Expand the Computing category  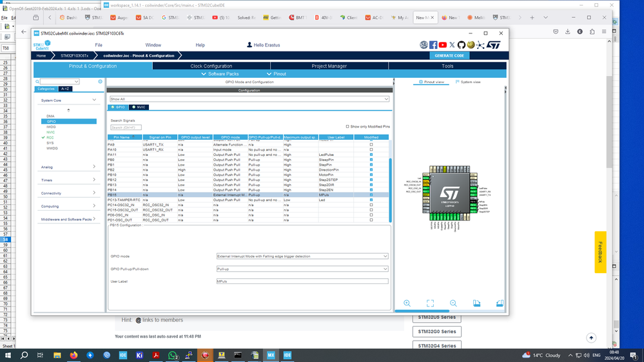[x=94, y=206]
